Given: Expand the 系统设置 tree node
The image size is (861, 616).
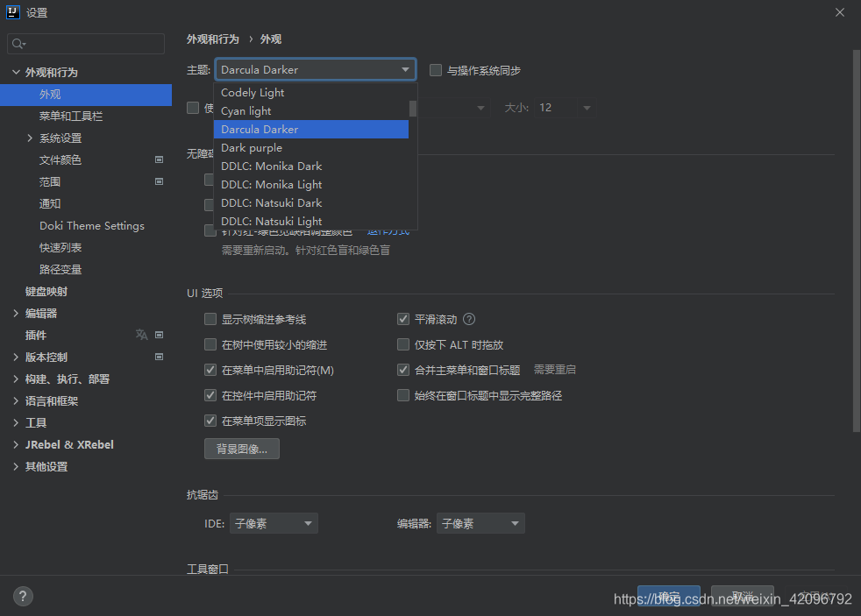Looking at the screenshot, I should click(x=28, y=138).
